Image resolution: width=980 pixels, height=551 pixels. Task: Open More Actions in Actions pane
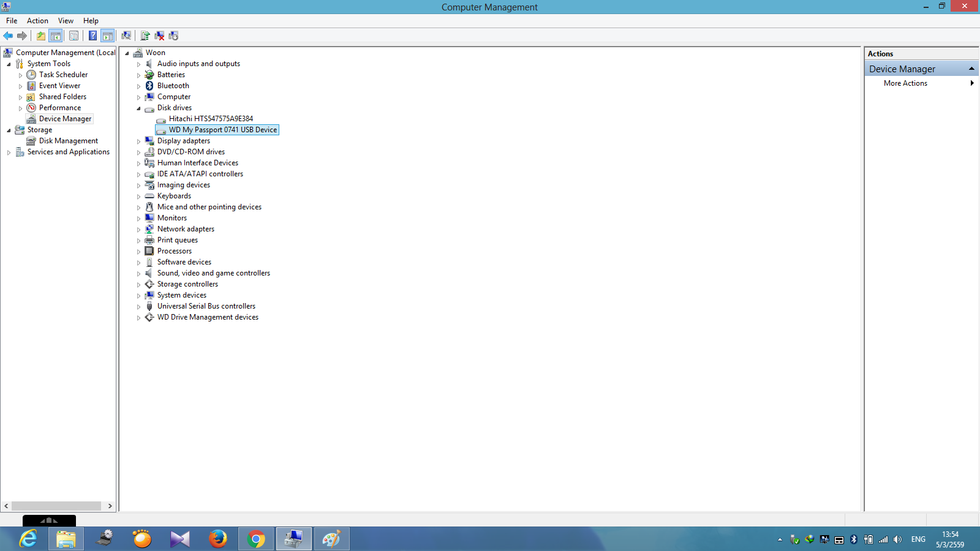[x=905, y=83]
